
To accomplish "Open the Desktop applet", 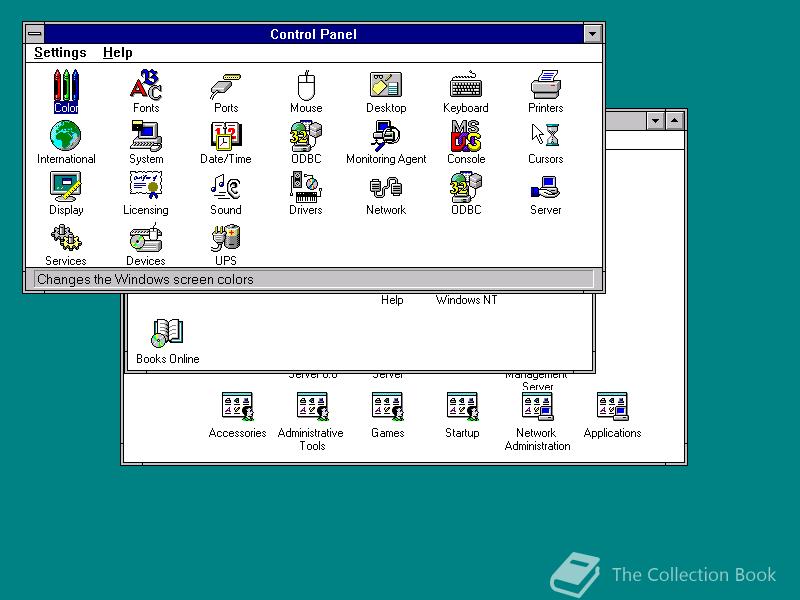I will pyautogui.click(x=386, y=91).
